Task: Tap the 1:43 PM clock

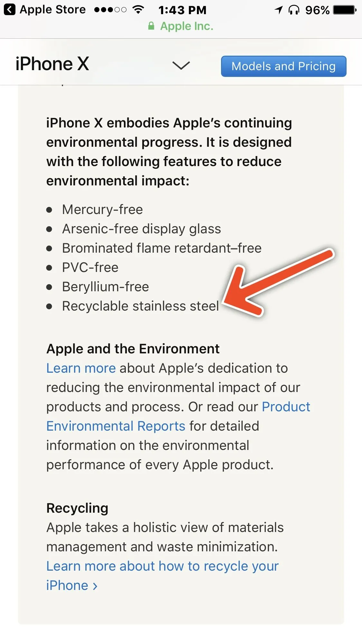Action: (x=182, y=10)
